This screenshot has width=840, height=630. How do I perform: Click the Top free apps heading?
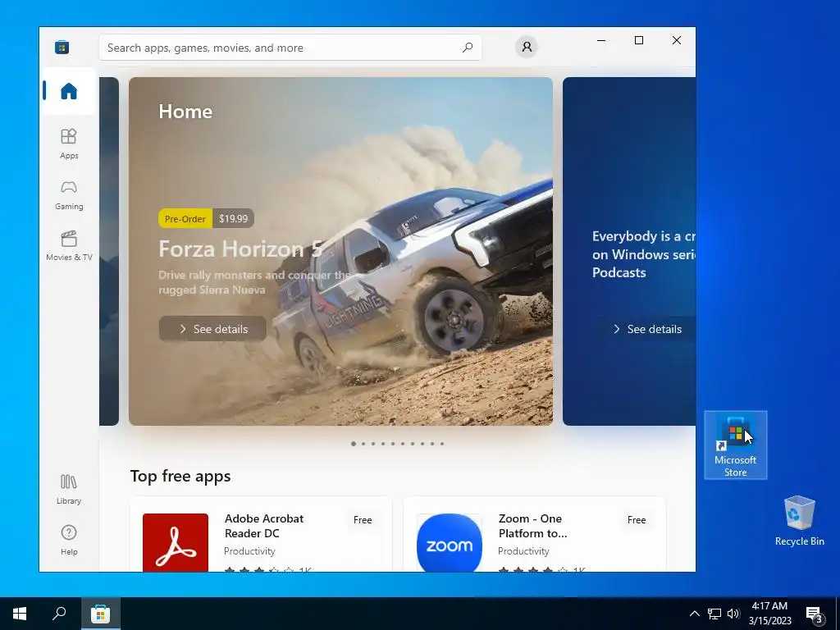[180, 476]
